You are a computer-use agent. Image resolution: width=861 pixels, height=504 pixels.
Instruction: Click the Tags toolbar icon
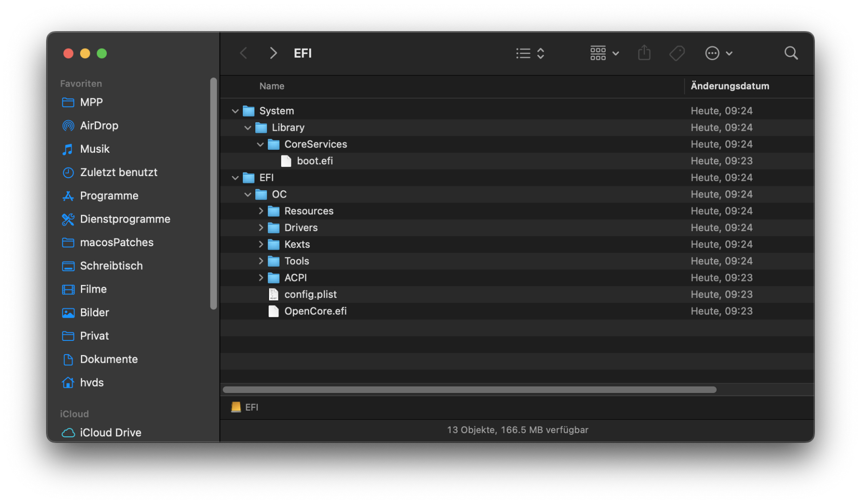[x=677, y=53]
